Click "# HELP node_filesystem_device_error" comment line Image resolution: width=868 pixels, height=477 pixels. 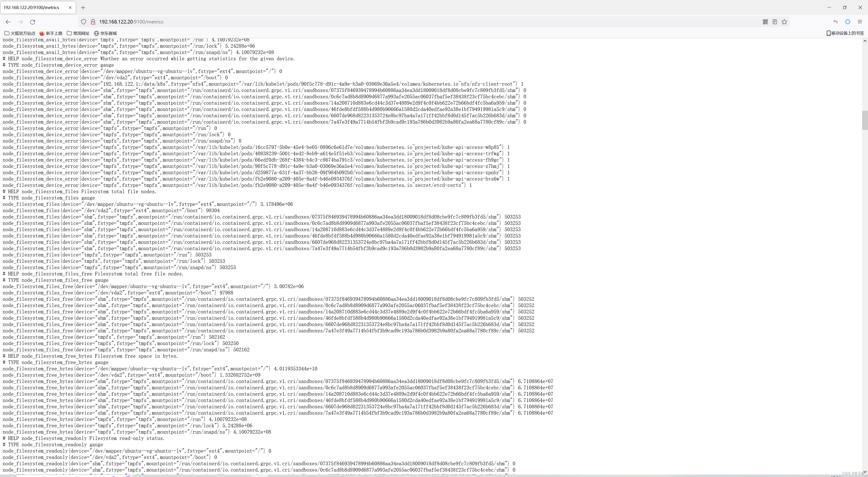149,59
